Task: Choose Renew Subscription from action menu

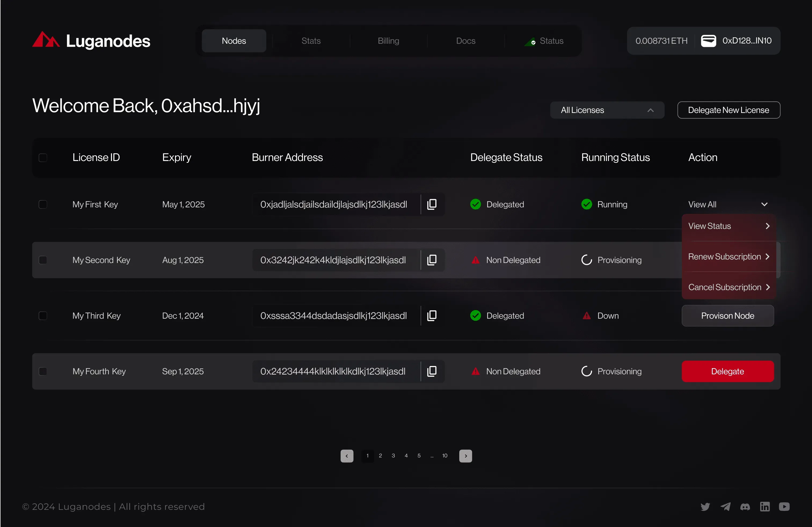Action: click(729, 257)
